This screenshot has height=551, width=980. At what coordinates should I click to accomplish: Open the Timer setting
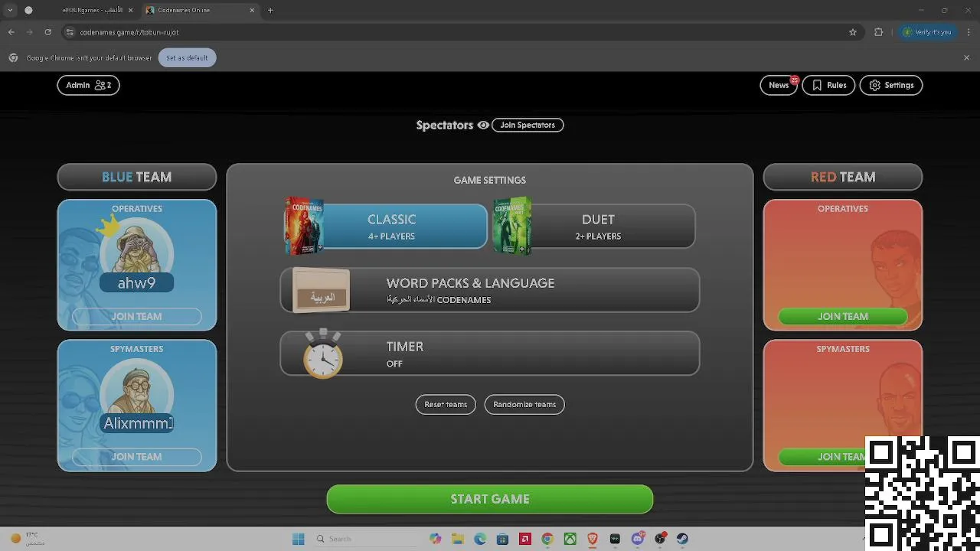click(x=490, y=354)
